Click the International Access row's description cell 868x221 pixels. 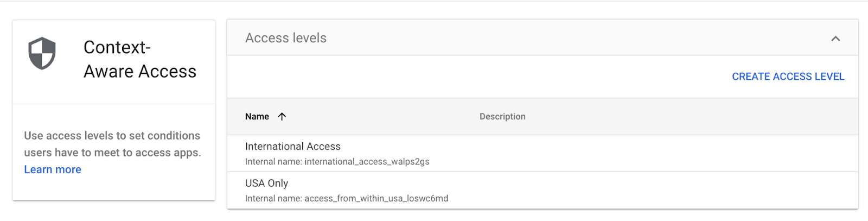click(597, 154)
